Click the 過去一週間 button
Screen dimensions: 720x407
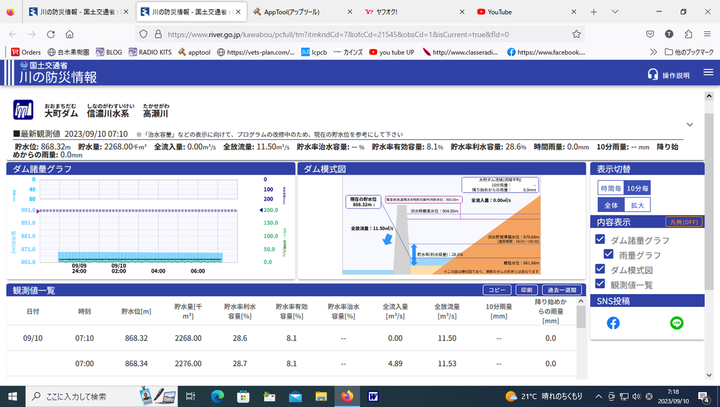coord(561,290)
